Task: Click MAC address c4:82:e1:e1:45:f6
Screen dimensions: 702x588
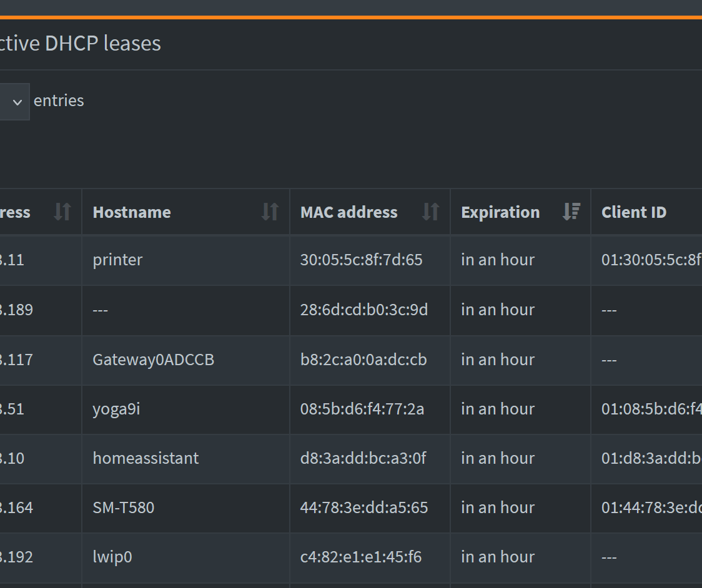Action: [x=361, y=557]
